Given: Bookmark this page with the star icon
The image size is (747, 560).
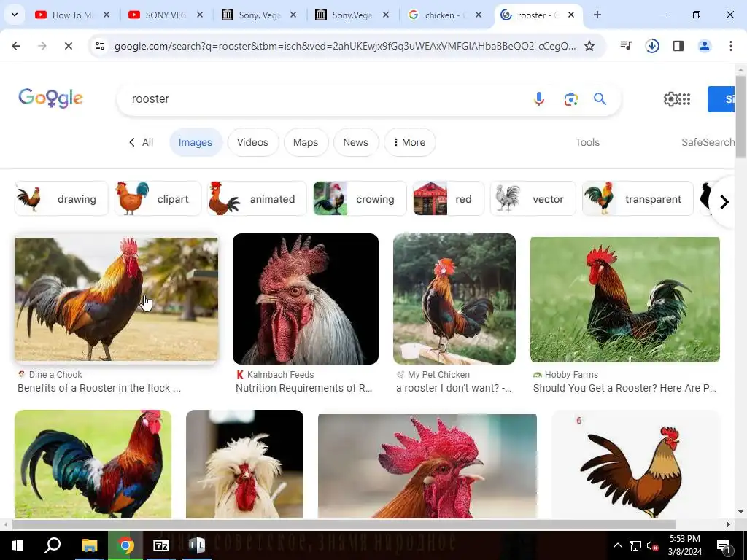Looking at the screenshot, I should click(x=589, y=46).
